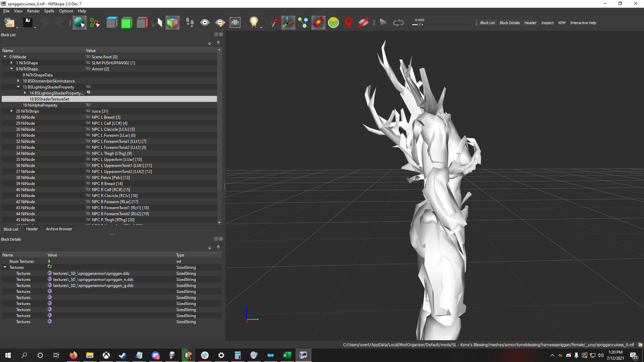Viewport: 644px width, 362px height.
Task: Open the Spells menu
Action: [49, 11]
